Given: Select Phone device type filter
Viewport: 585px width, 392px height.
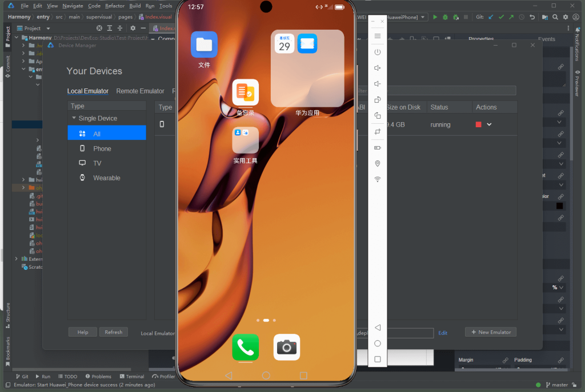Looking at the screenshot, I should pyautogui.click(x=107, y=149).
